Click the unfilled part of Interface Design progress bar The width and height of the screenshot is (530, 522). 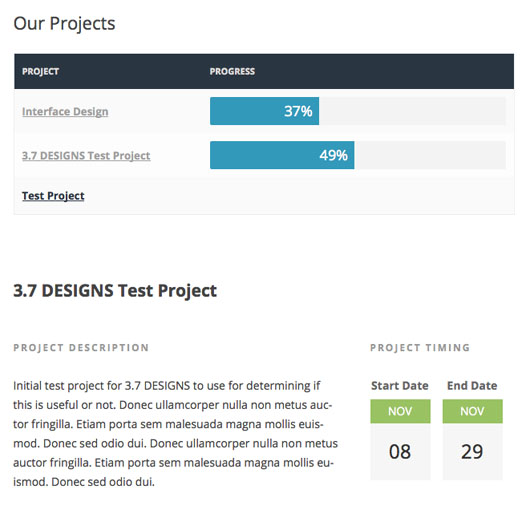coord(412,111)
